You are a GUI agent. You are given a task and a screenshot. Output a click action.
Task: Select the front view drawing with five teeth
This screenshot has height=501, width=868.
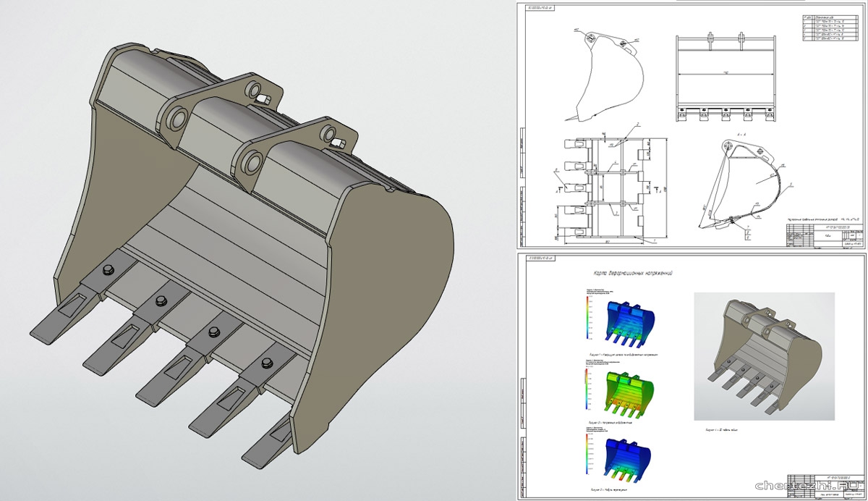click(726, 77)
